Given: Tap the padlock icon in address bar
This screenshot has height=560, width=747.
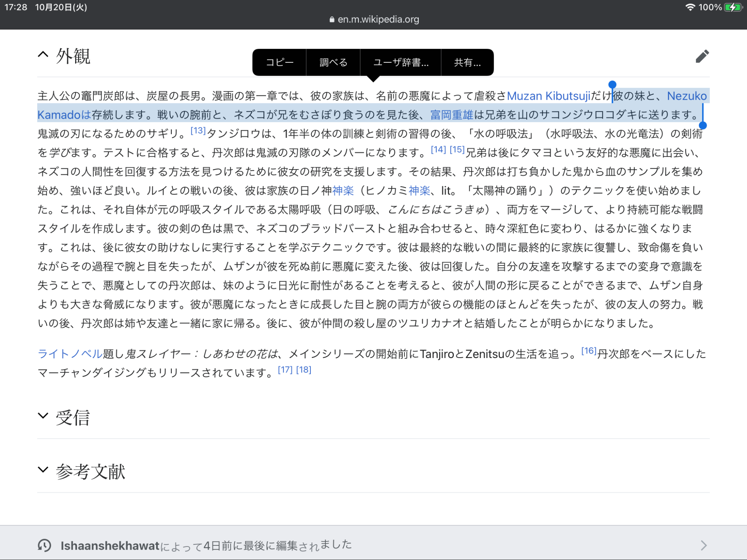Looking at the screenshot, I should (332, 19).
